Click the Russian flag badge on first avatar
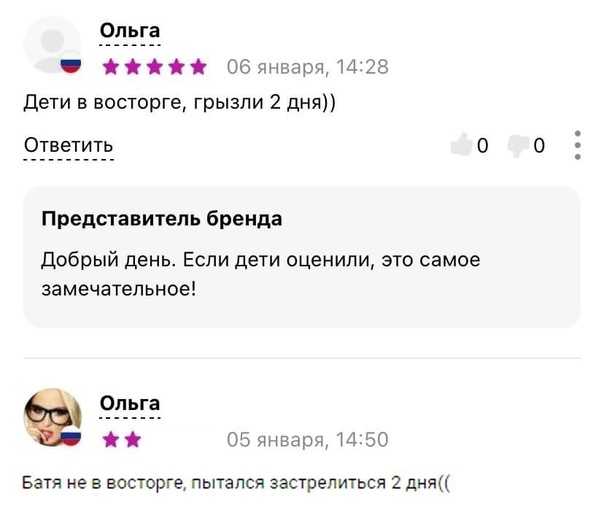 pyautogui.click(x=71, y=67)
